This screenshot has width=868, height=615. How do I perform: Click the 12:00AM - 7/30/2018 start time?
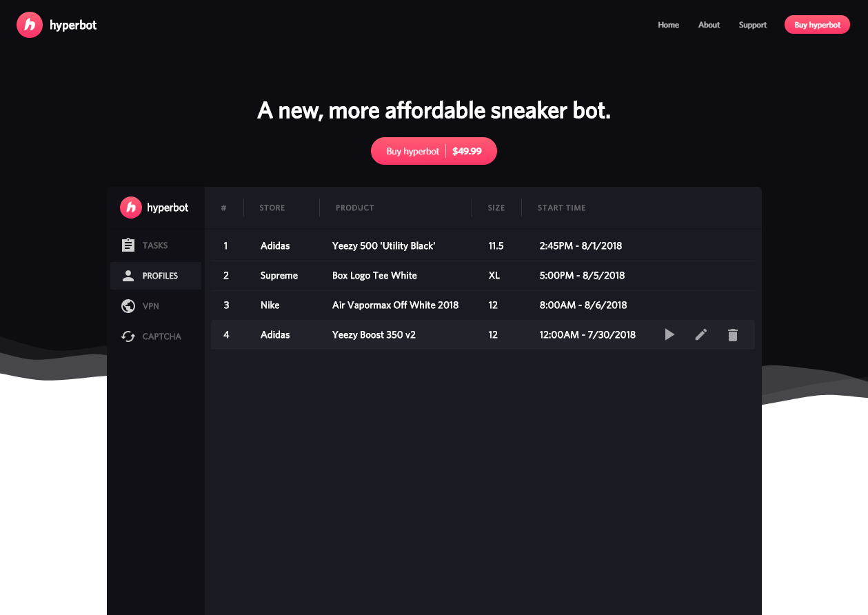(587, 335)
